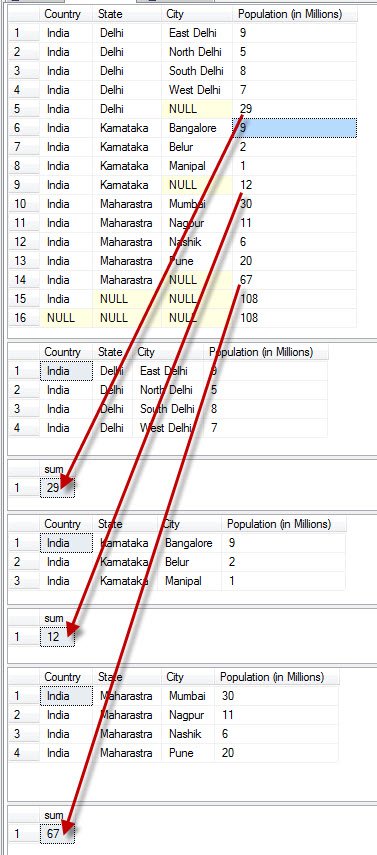The image size is (377, 855).
Task: Click row header 16 in the top grid
Action: coord(24,318)
